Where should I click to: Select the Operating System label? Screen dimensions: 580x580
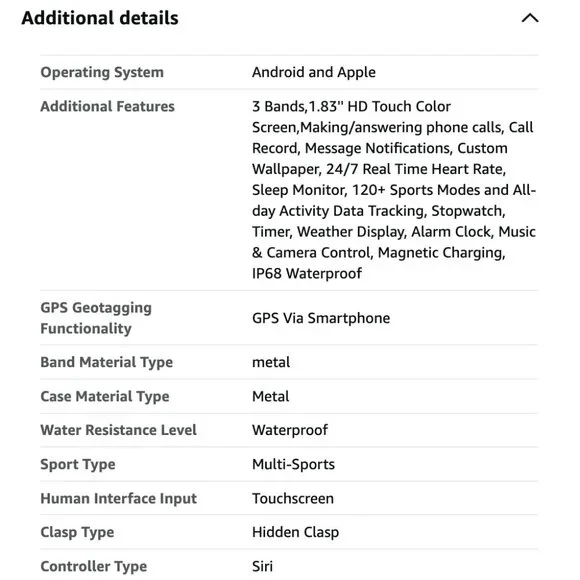[102, 72]
